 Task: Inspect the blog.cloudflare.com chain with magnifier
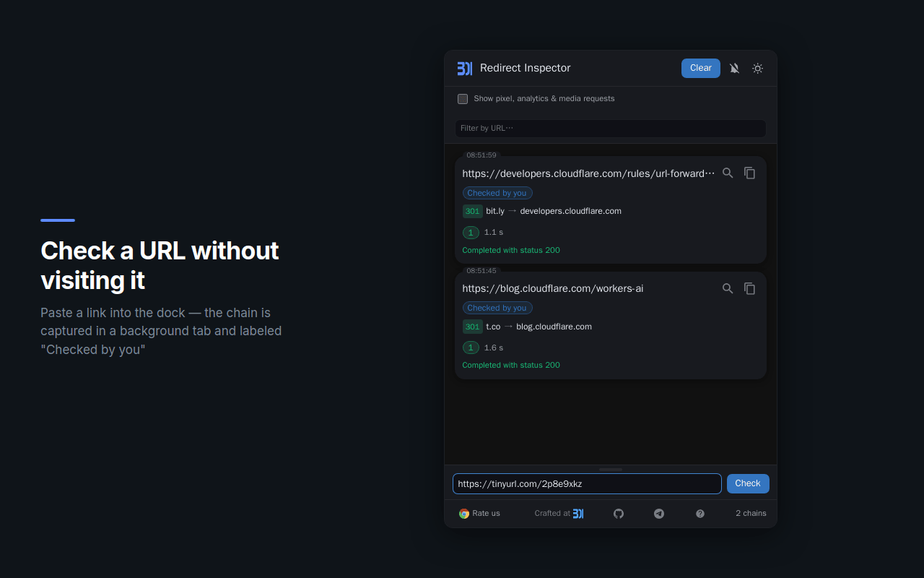(x=728, y=288)
